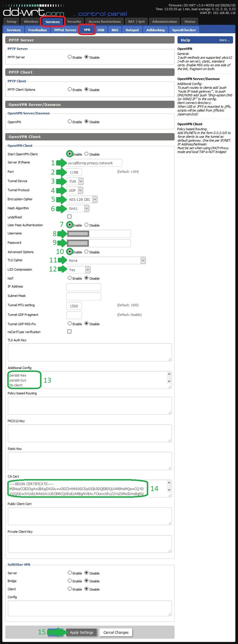Enable NAT radio button
This screenshot has width=238, height=644.
click(70, 278)
